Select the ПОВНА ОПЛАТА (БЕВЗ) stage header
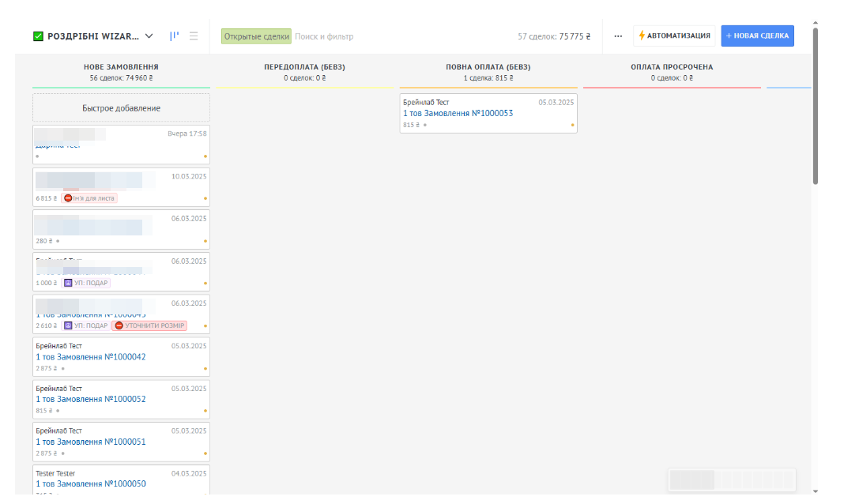844x504 pixels. (488, 67)
